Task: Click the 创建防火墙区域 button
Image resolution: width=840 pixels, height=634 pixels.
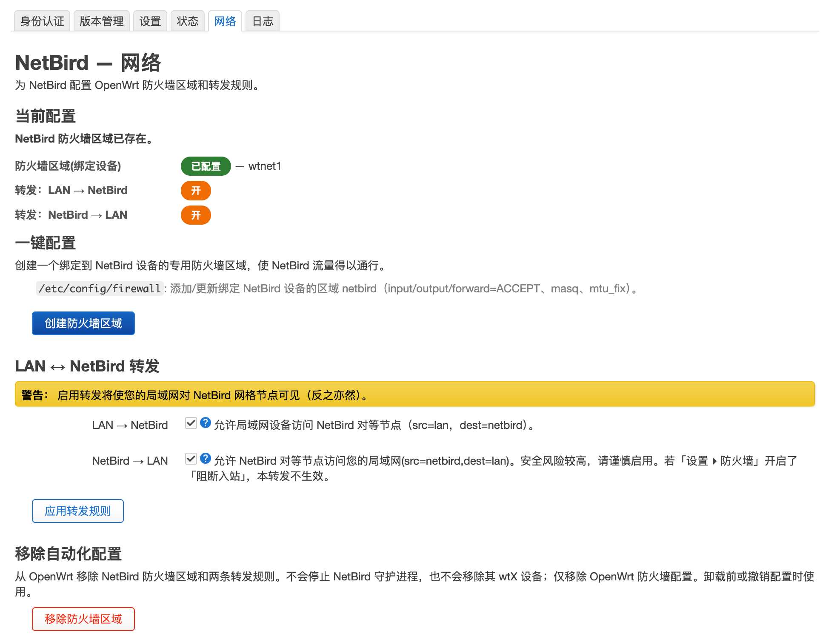Action: point(83,323)
